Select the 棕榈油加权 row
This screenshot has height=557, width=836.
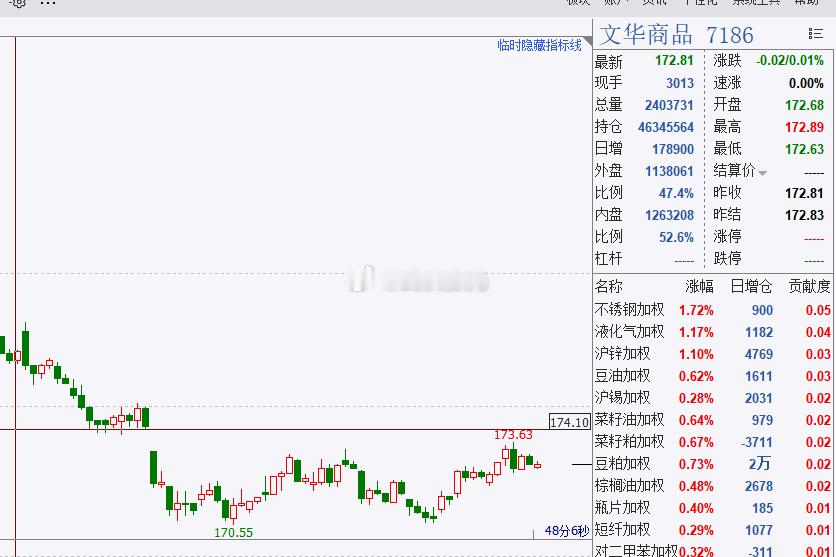tap(713, 486)
